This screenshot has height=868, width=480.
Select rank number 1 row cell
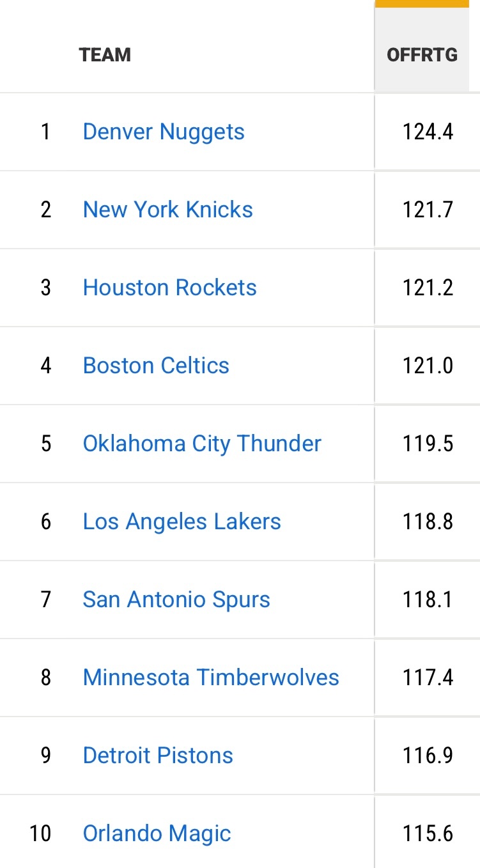(45, 132)
